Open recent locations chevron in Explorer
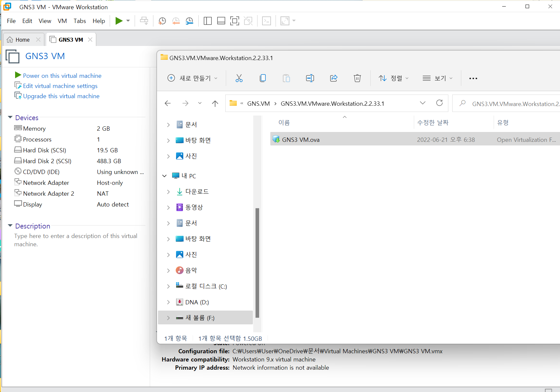 (200, 103)
